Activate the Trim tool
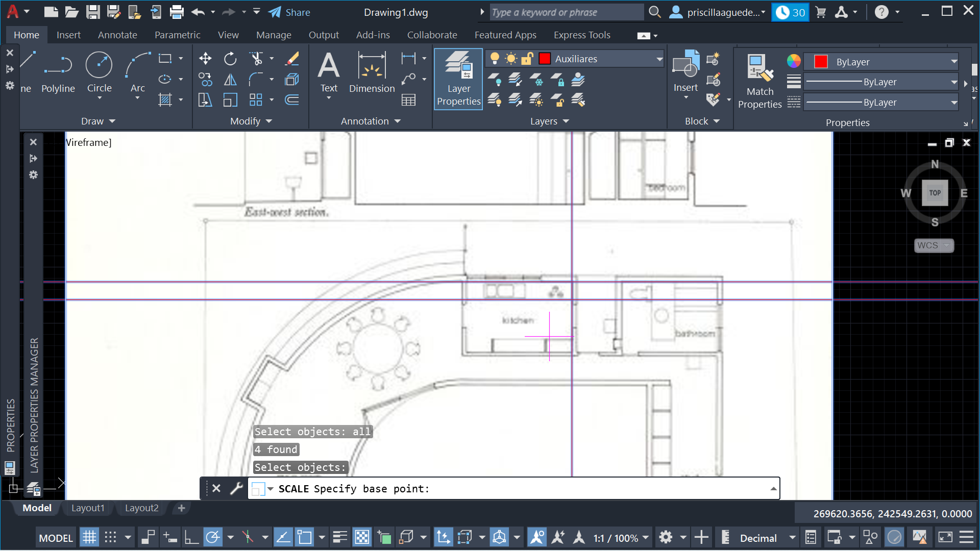The image size is (980, 551). [256, 59]
